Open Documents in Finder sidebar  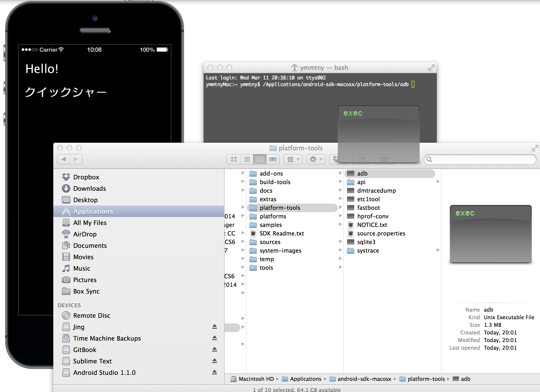click(x=139, y=246)
